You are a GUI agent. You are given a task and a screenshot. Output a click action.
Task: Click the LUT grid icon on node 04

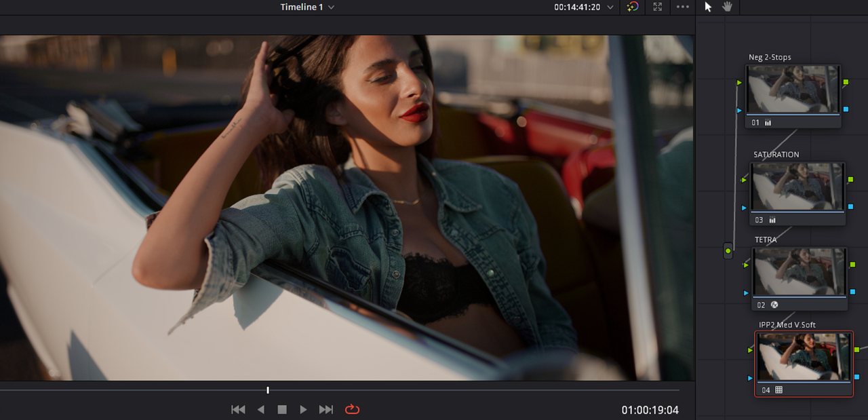click(778, 390)
